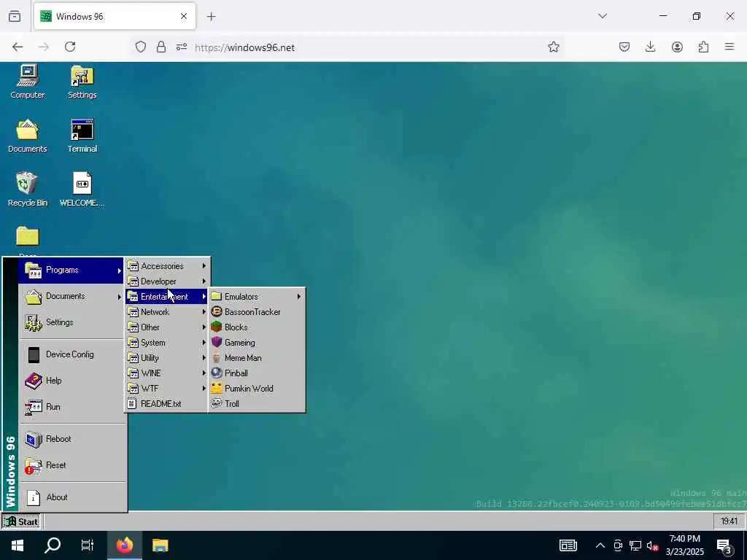This screenshot has height=560, width=747.
Task: Click the Windows search taskbar icon
Action: click(x=53, y=545)
